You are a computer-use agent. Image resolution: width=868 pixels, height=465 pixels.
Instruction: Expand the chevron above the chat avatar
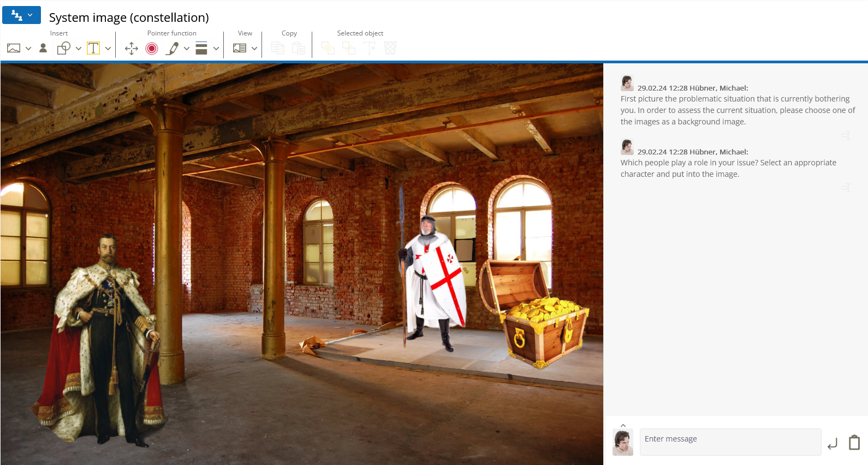pos(623,426)
